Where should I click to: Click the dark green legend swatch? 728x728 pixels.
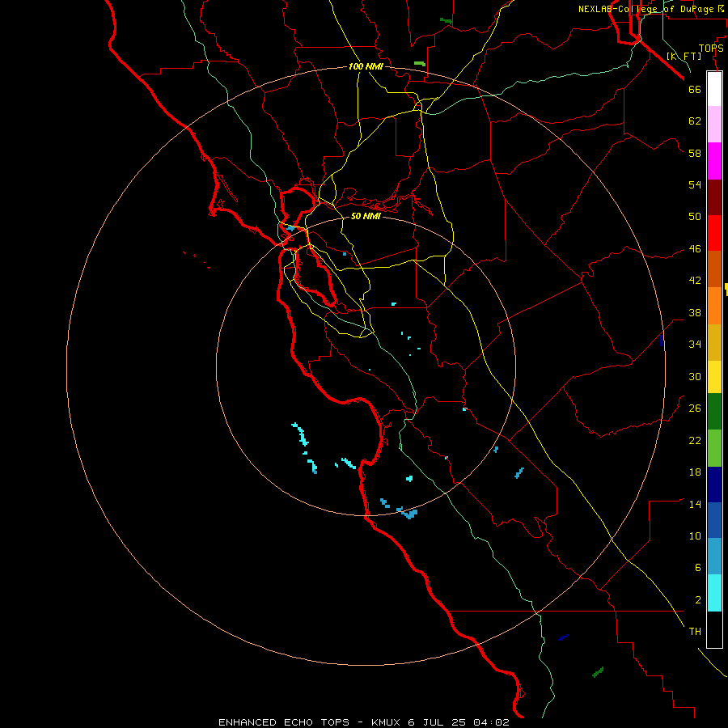pyautogui.click(x=714, y=412)
